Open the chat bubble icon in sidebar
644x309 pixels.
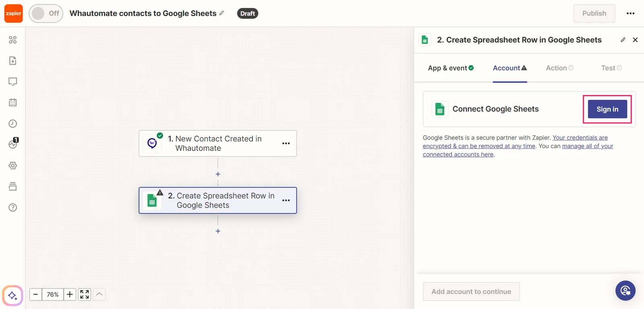tap(13, 82)
